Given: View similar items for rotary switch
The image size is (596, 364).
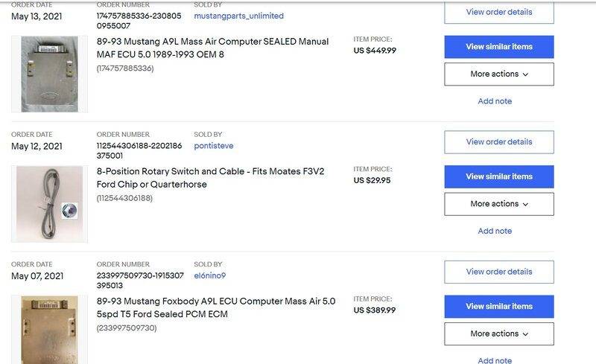Looking at the screenshot, I should [x=498, y=176].
